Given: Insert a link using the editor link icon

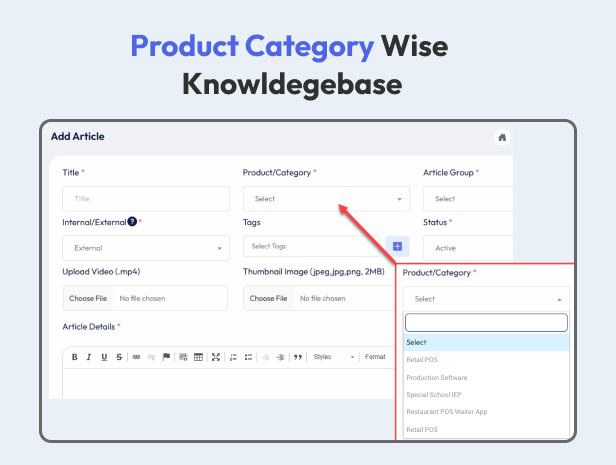Looking at the screenshot, I should point(136,357).
